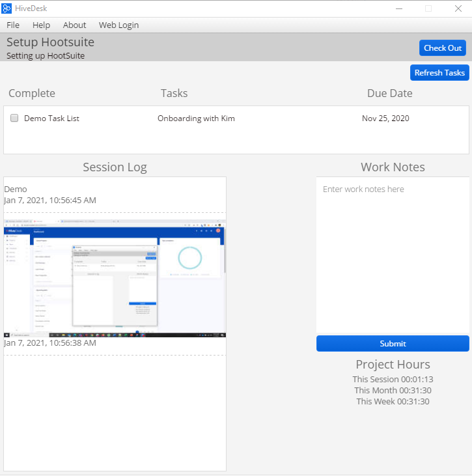Submit the work notes
Image resolution: width=472 pixels, height=476 pixels.
coord(393,344)
